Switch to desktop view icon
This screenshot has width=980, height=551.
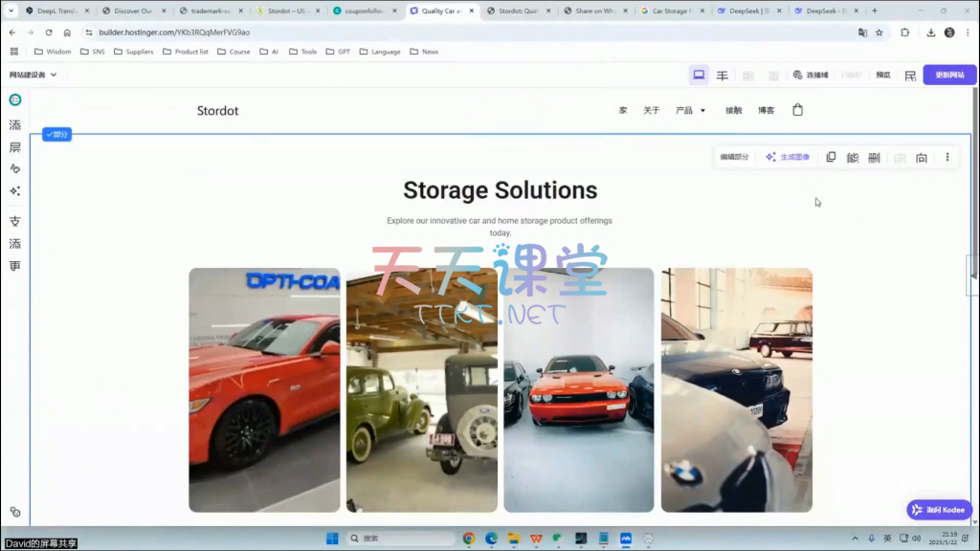coord(699,75)
